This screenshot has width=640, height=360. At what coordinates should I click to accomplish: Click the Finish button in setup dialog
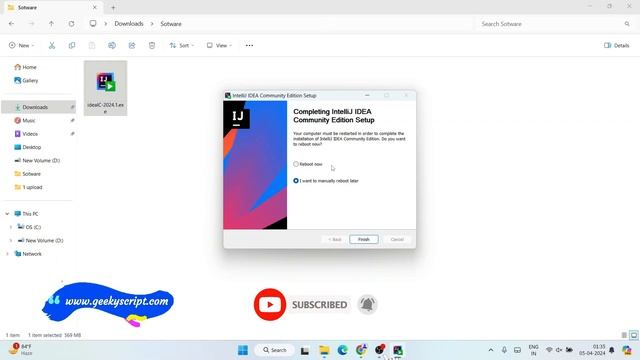(x=364, y=240)
